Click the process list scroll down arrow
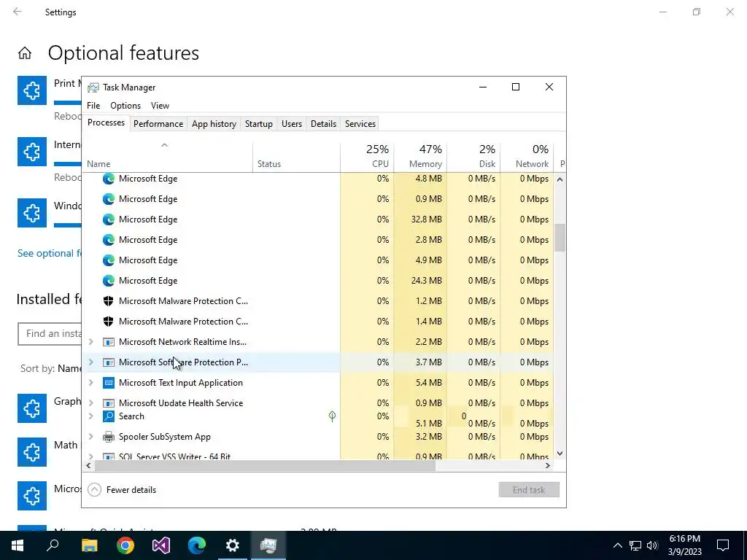The height and width of the screenshot is (560, 747). coord(560,454)
